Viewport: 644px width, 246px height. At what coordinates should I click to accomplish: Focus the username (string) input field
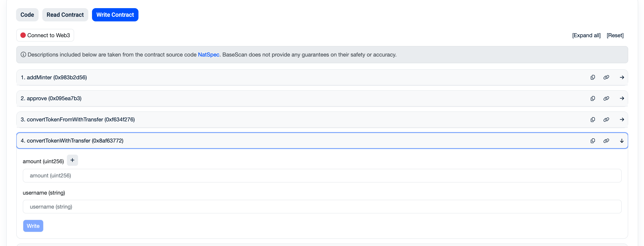[322, 206]
